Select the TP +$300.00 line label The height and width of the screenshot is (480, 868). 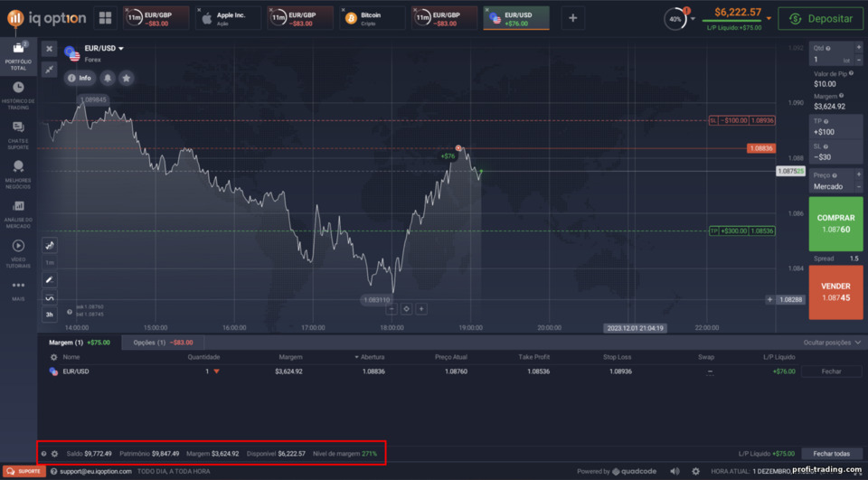click(741, 231)
